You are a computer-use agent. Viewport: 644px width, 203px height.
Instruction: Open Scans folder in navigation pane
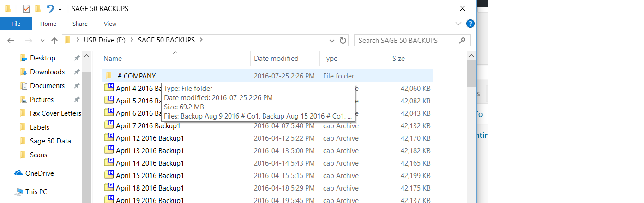pos(38,155)
